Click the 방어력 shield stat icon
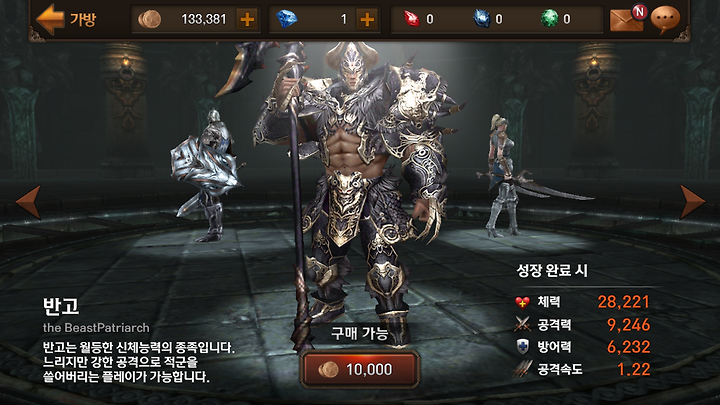This screenshot has height=405, width=720. click(523, 347)
